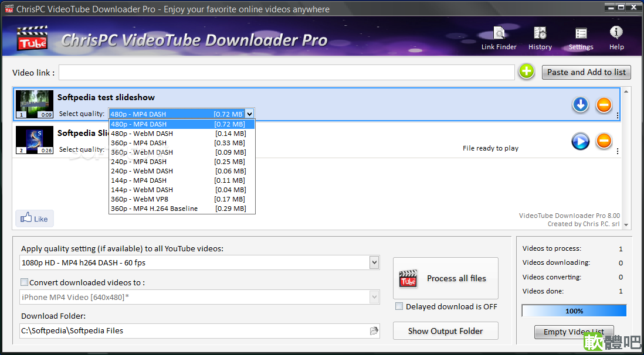Choose 360p - WebM VP8 option
Image resolution: width=644 pixels, height=355 pixels.
pyautogui.click(x=182, y=199)
